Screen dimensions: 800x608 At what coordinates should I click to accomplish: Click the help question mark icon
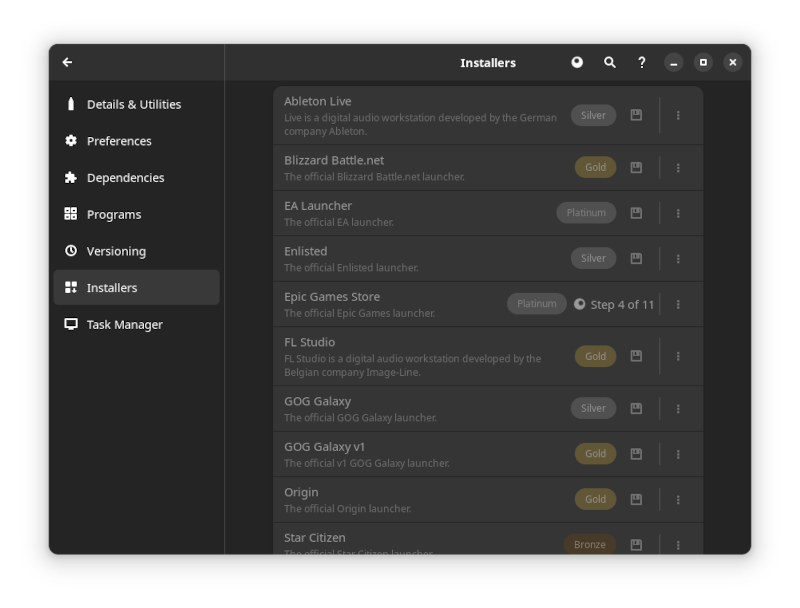tap(641, 62)
